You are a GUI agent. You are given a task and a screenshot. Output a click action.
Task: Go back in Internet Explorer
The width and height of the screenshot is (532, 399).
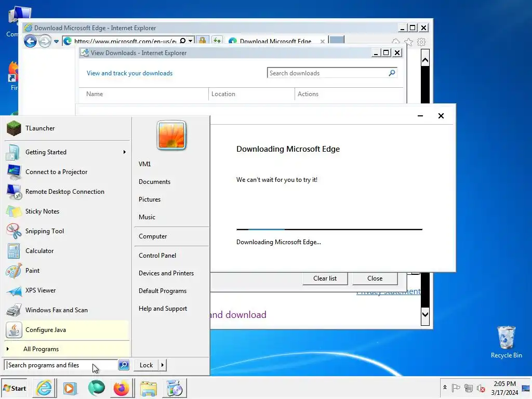(x=30, y=42)
